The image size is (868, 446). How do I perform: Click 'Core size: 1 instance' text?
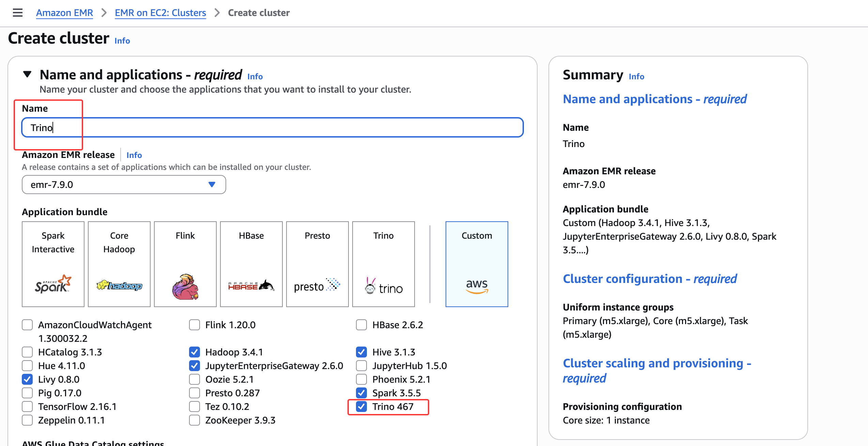pyautogui.click(x=606, y=420)
